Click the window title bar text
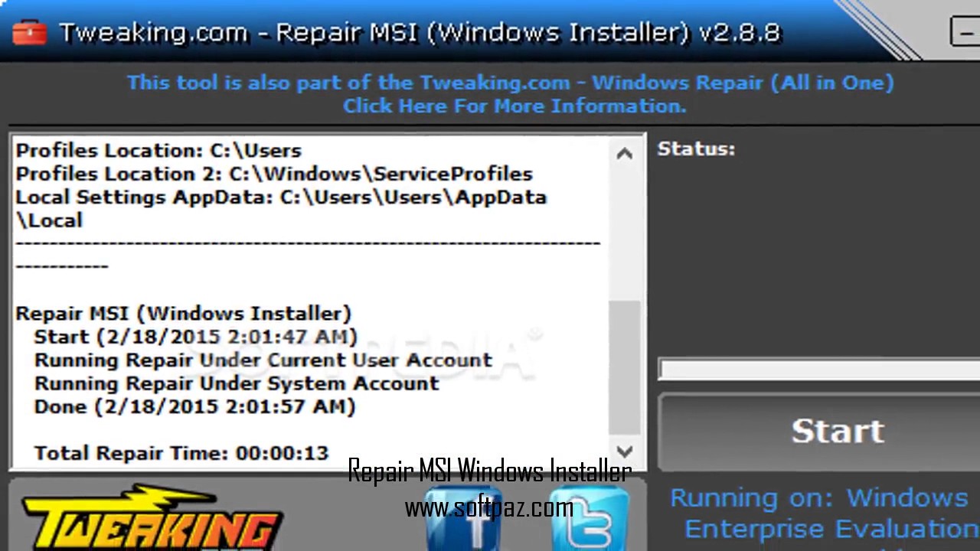The height and width of the screenshot is (551, 980). point(420,33)
